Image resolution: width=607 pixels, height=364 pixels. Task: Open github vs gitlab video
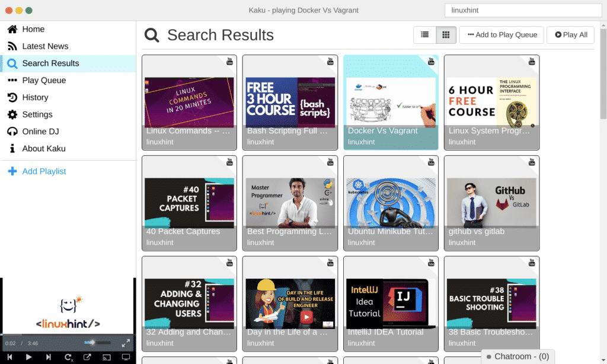click(491, 203)
